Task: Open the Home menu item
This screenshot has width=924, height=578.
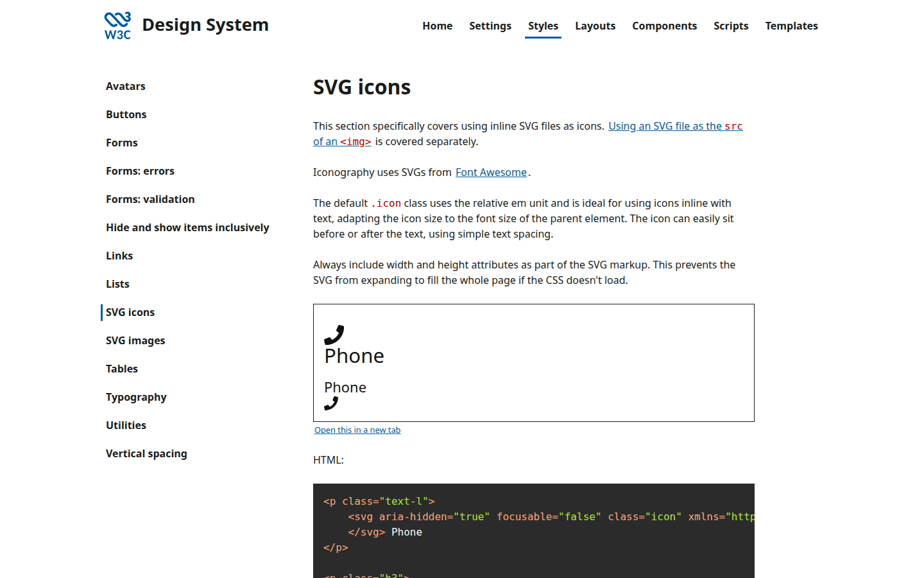Action: tap(438, 26)
